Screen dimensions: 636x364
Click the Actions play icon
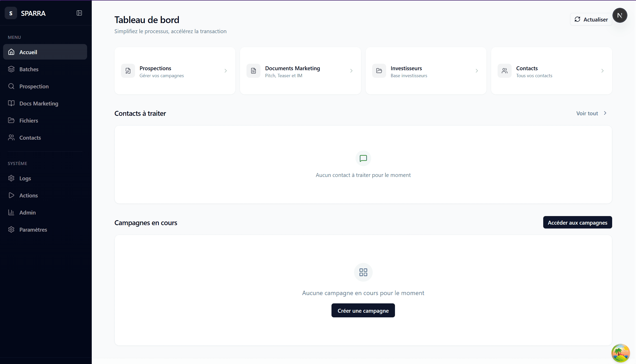point(11,195)
